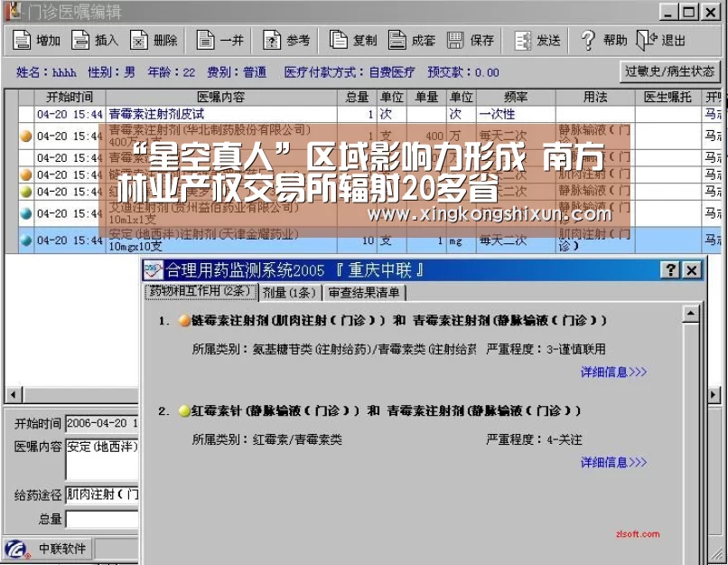Click the 医嘱内容 column header
Screen dimensions: 728x565
tap(221, 97)
